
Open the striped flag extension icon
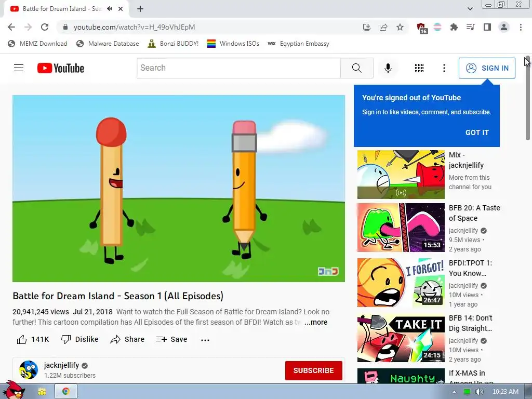437,27
